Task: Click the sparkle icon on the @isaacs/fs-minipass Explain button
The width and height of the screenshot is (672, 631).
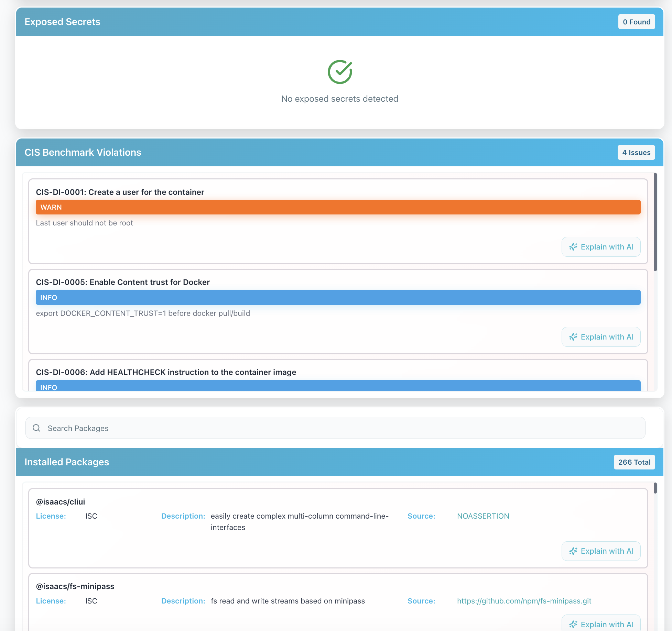Action: click(573, 624)
